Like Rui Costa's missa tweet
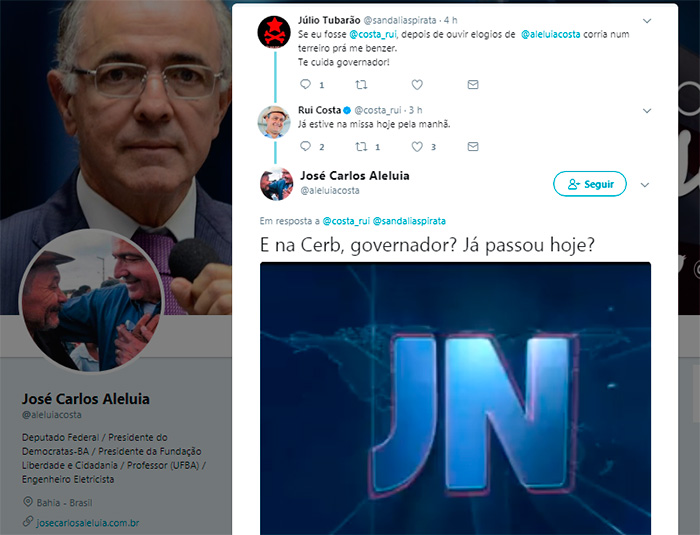700x535 pixels. [417, 146]
